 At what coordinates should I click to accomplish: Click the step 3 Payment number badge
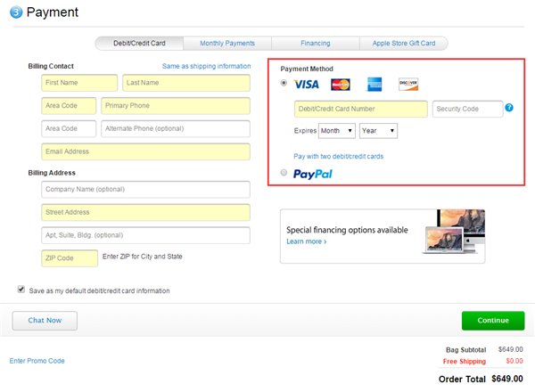[x=16, y=13]
